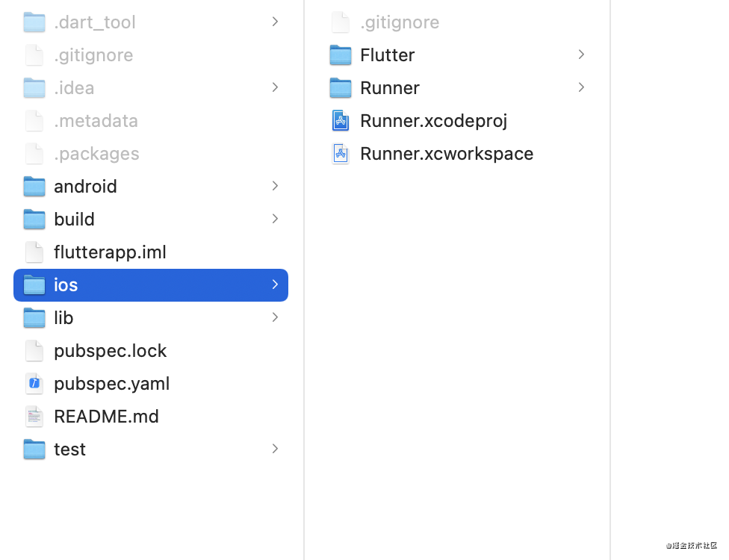Expand the .idea folder arrow

coord(275,87)
